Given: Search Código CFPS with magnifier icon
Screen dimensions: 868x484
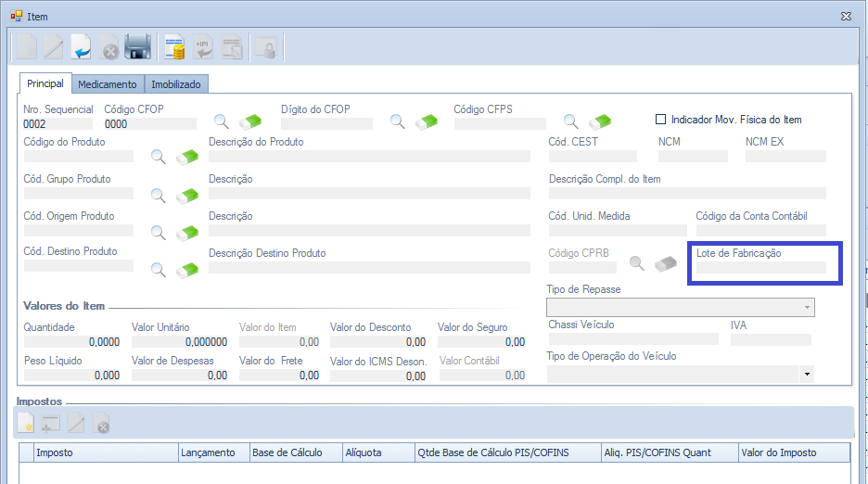Looking at the screenshot, I should (x=570, y=121).
